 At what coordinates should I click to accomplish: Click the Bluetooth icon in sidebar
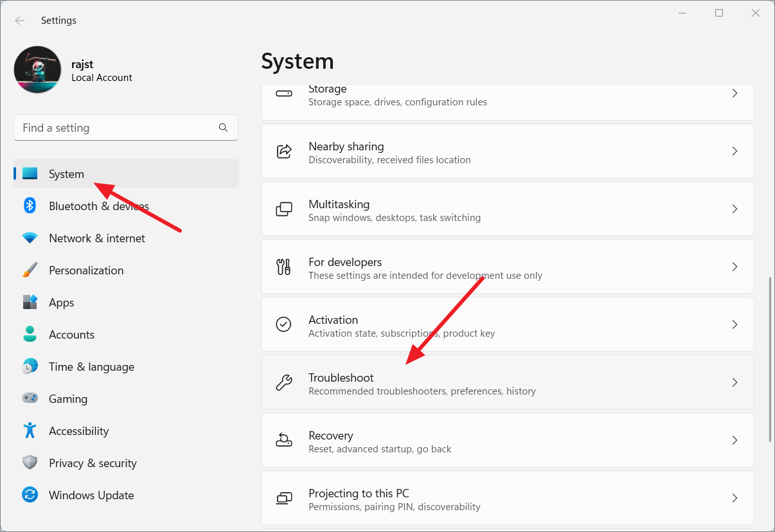(30, 206)
